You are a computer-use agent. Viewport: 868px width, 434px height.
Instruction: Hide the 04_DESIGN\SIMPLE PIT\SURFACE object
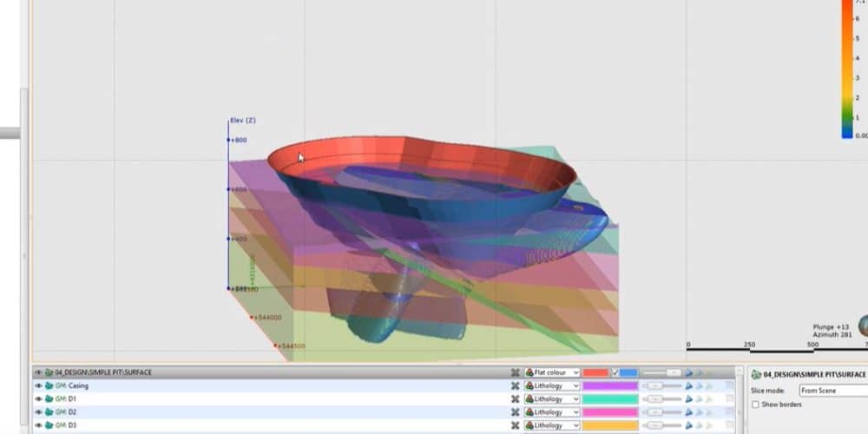(38, 372)
